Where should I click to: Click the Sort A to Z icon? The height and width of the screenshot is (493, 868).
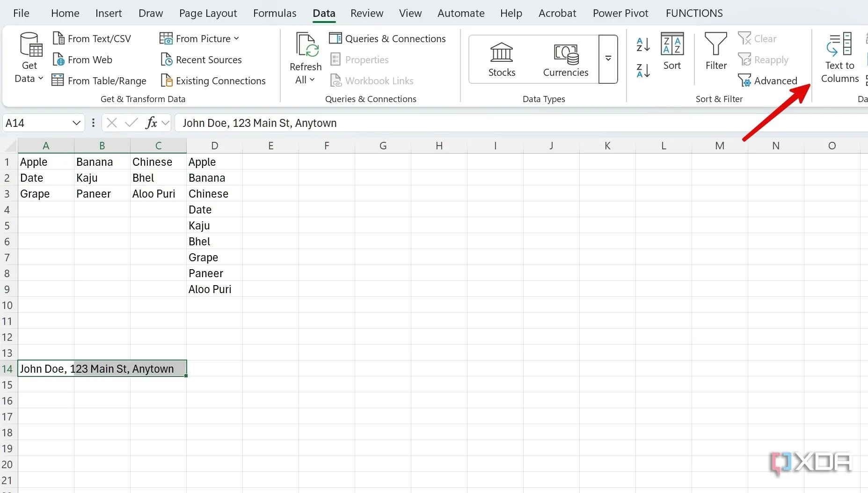click(x=643, y=45)
